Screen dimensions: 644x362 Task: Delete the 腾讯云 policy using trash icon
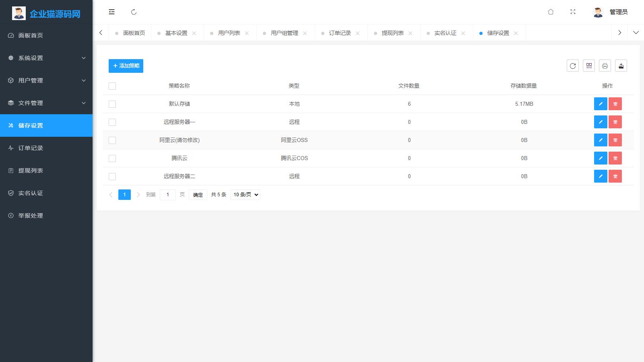click(x=615, y=158)
